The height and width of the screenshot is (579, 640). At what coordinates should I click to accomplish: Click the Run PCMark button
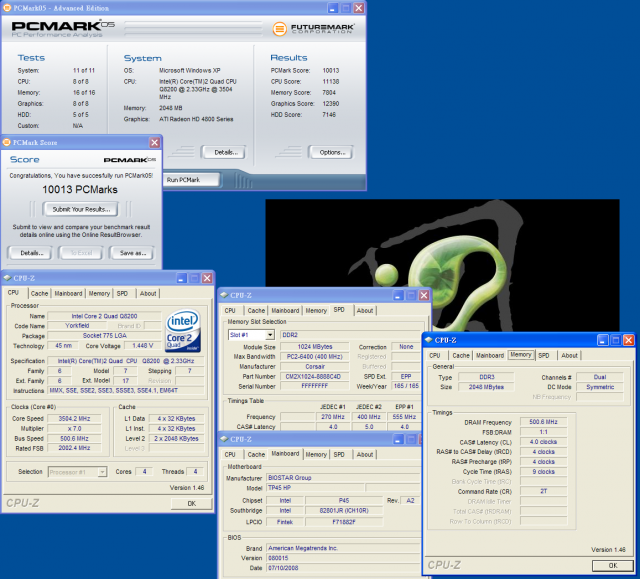pos(191,180)
